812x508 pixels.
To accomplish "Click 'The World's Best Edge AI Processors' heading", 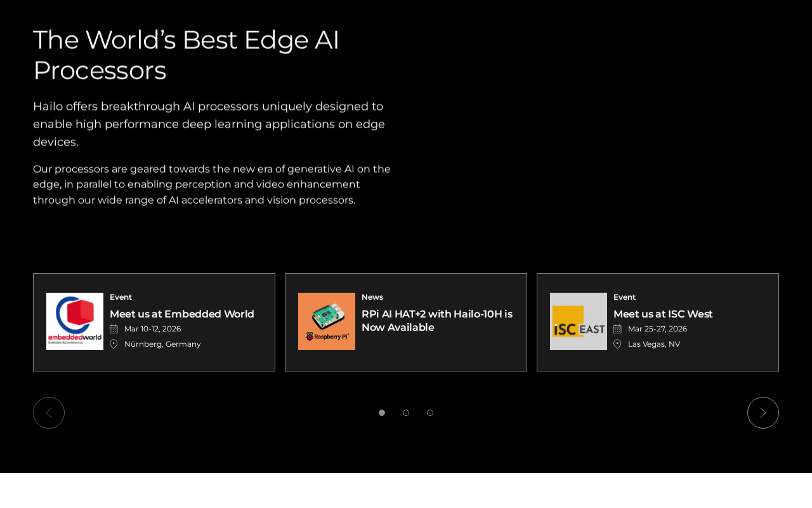I will pos(186,55).
